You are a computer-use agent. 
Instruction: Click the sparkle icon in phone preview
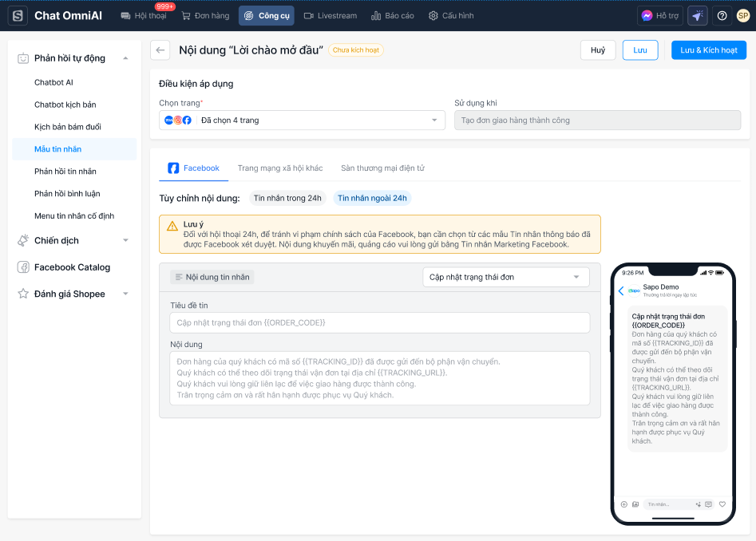coord(699,504)
